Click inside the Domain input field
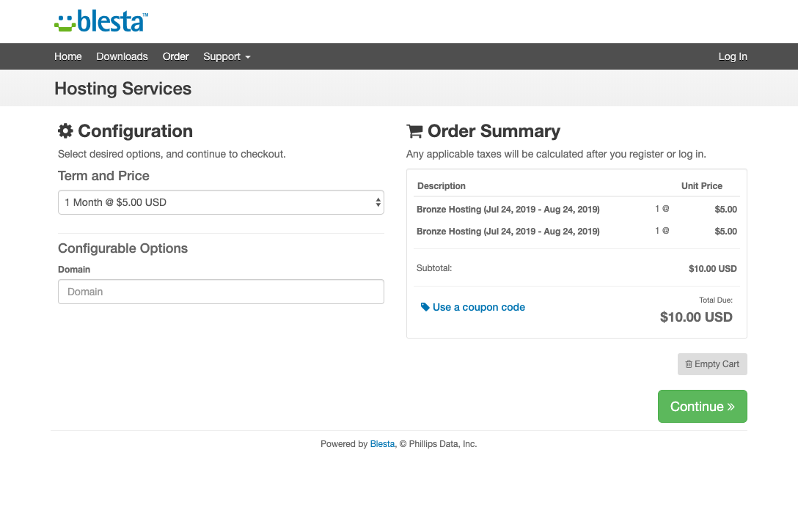The width and height of the screenshot is (798, 532). pyautogui.click(x=221, y=292)
